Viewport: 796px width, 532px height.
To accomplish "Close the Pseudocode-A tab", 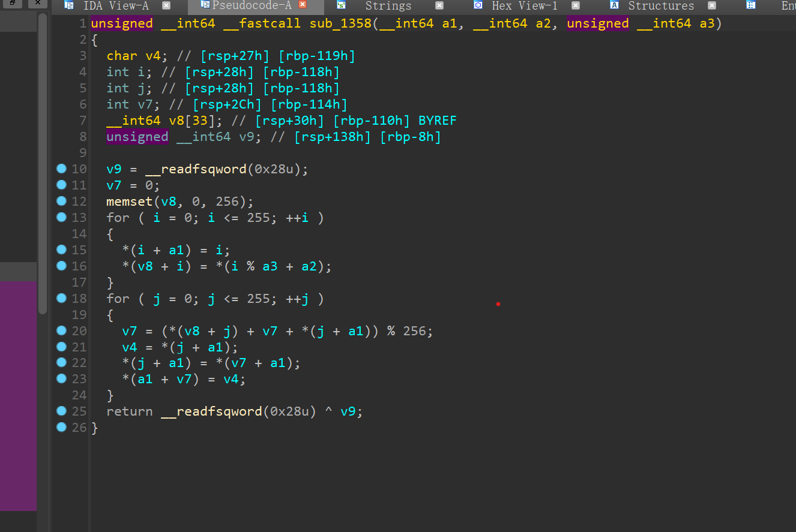I will tap(303, 5).
